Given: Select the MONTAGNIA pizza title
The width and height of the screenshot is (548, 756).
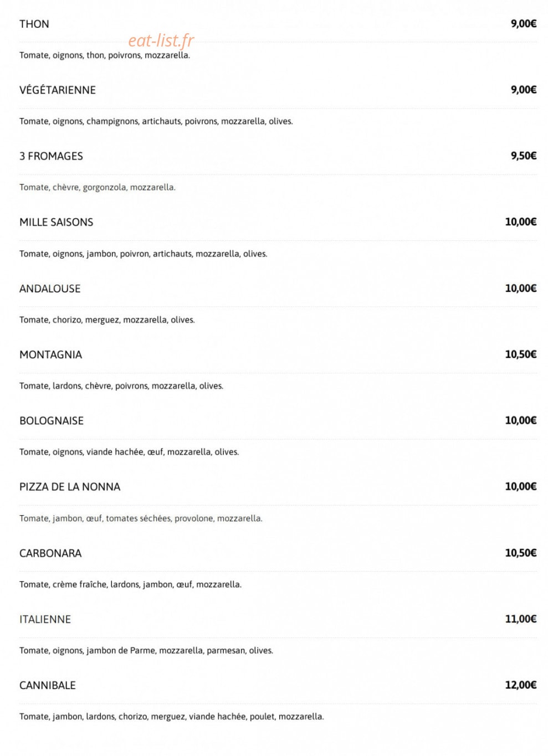Looking at the screenshot, I should 50,354.
